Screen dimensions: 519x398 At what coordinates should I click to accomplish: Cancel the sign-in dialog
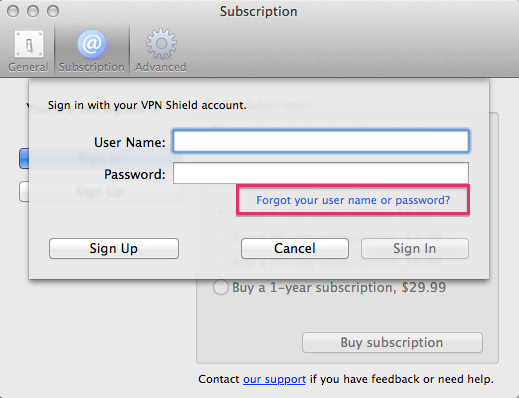click(x=295, y=248)
